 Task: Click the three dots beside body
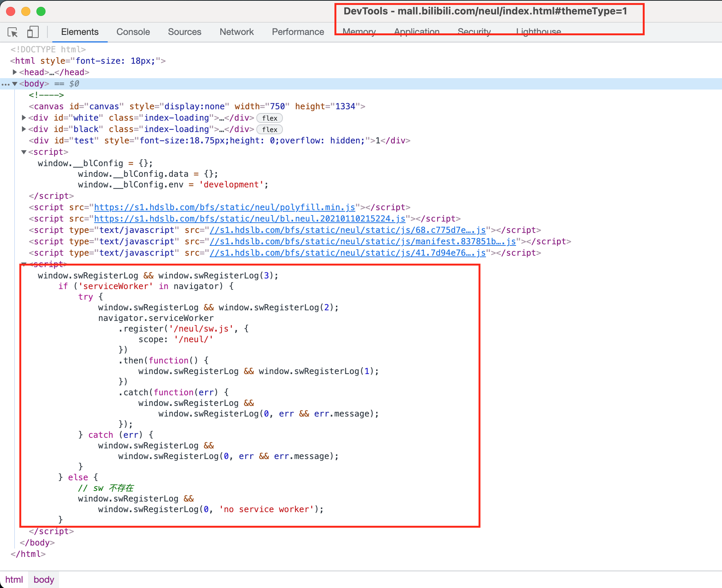5,84
